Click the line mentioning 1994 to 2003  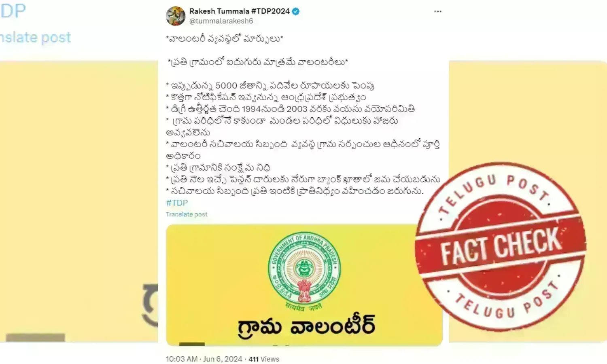[290, 109]
